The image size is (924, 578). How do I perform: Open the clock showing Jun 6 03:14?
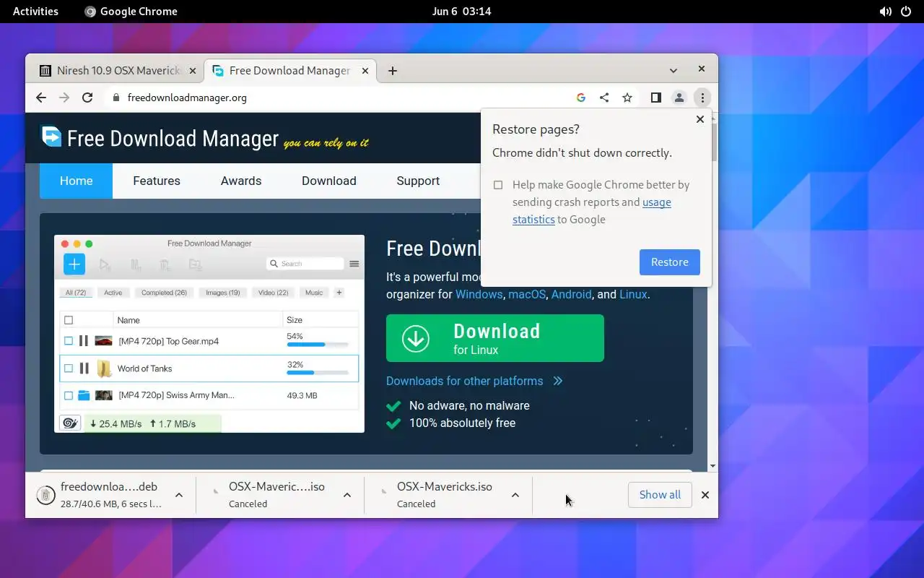[x=461, y=12]
